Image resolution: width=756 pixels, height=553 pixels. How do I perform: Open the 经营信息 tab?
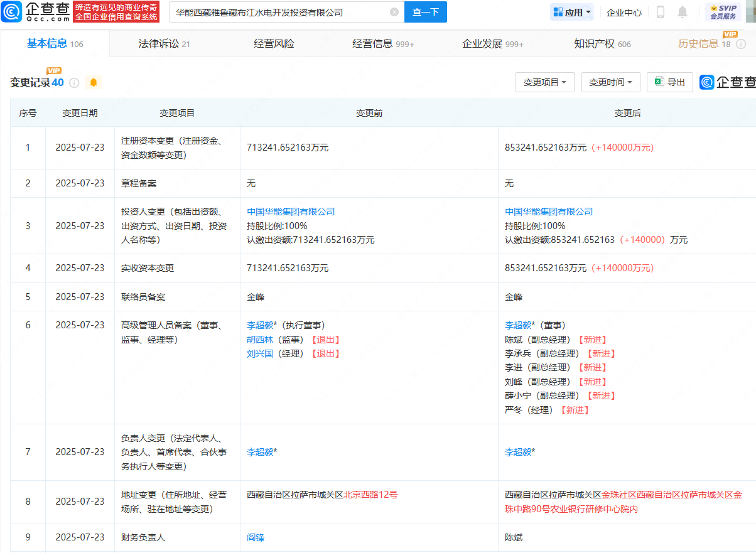coord(383,44)
